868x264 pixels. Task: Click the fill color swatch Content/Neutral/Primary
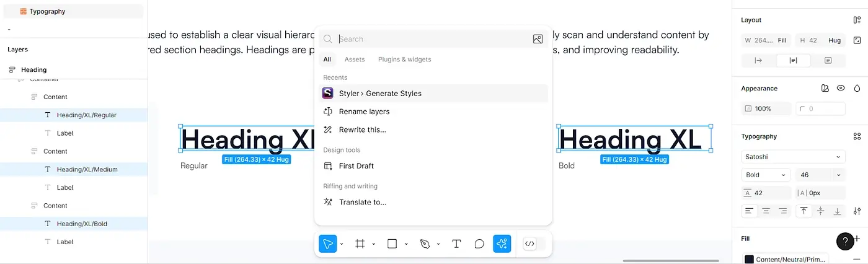pyautogui.click(x=749, y=259)
